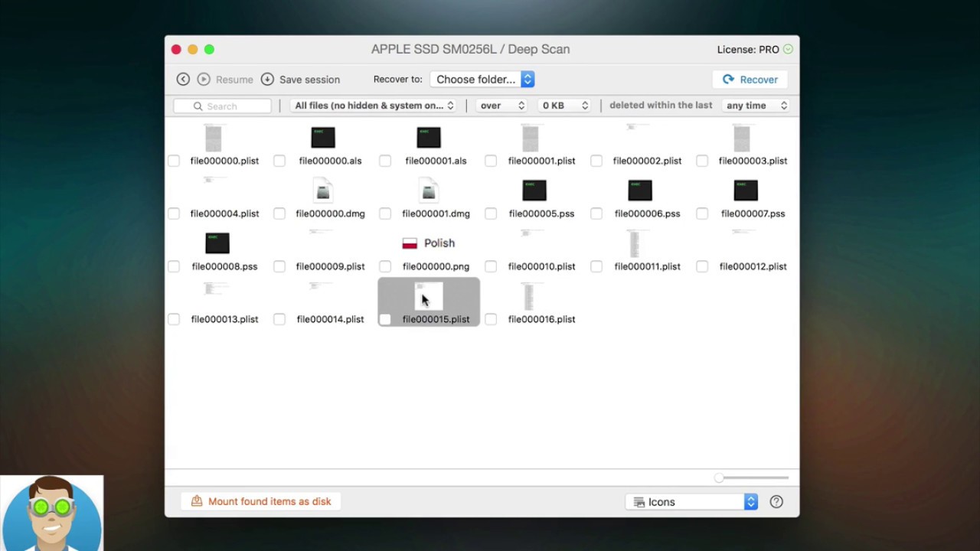
Task: Click the file000009.plist file name
Action: [330, 266]
